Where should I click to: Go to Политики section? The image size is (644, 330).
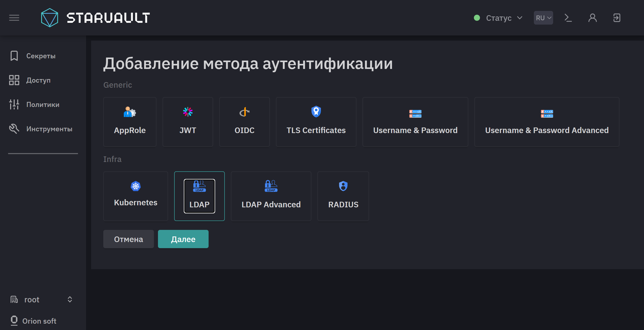point(43,104)
